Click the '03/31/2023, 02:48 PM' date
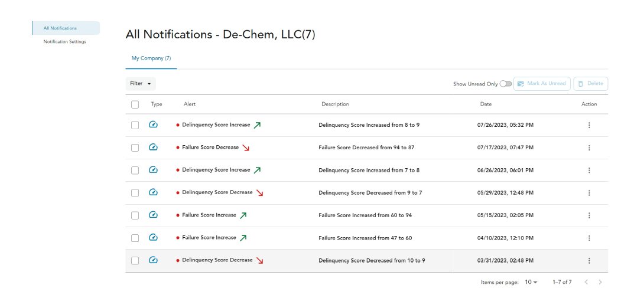The height and width of the screenshot is (308, 644). point(506,260)
